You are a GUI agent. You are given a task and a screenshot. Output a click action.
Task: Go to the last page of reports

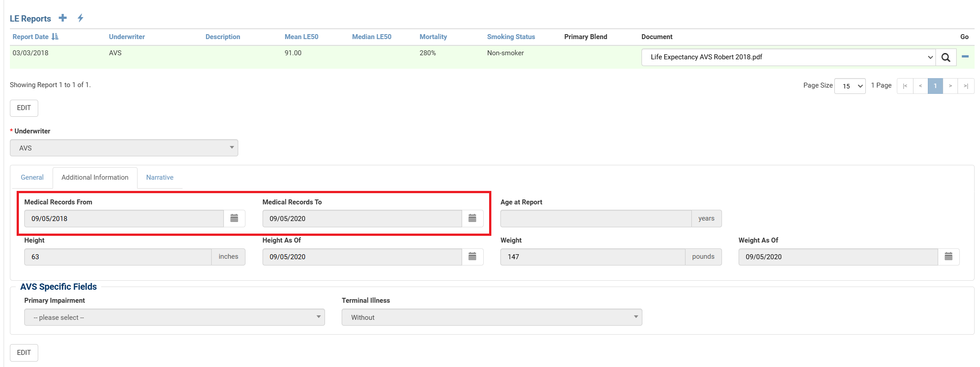tap(966, 86)
